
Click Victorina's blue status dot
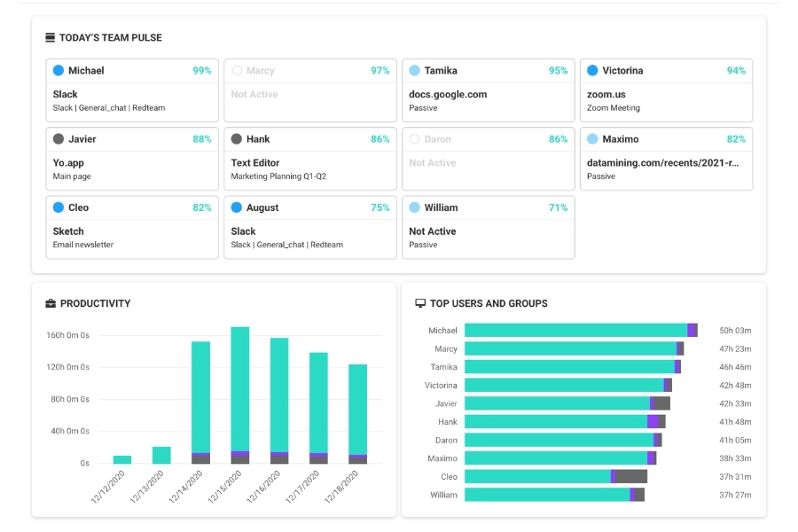click(x=592, y=70)
